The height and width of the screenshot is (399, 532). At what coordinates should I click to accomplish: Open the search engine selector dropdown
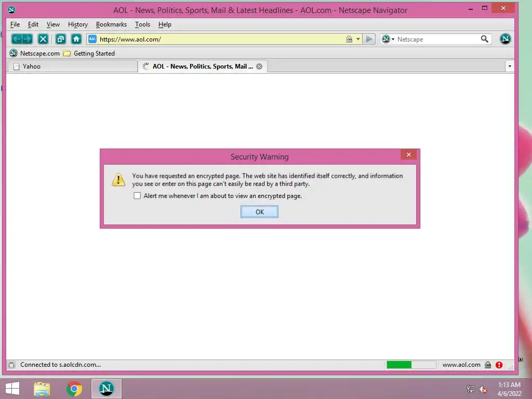click(x=388, y=39)
